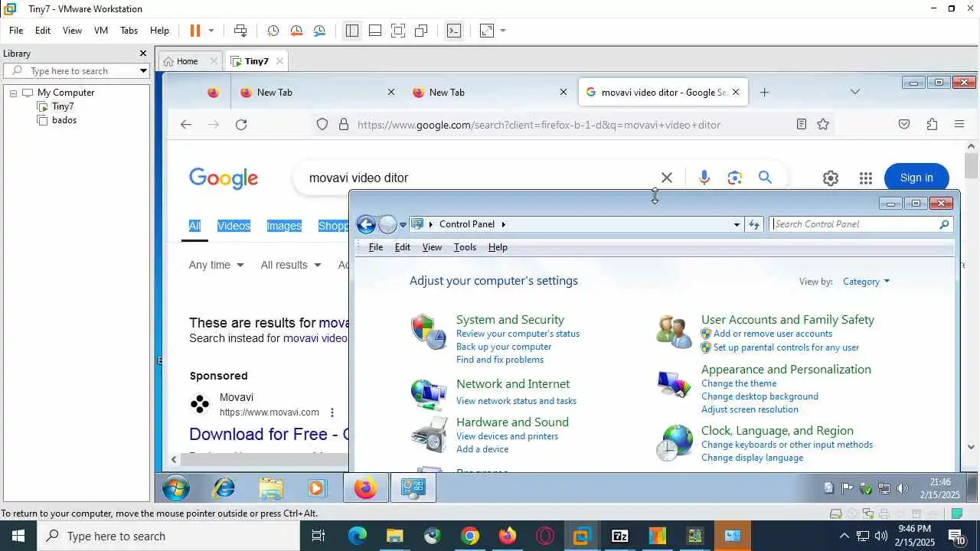Start Google voice search microphone
This screenshot has width=980, height=551.
click(x=704, y=178)
